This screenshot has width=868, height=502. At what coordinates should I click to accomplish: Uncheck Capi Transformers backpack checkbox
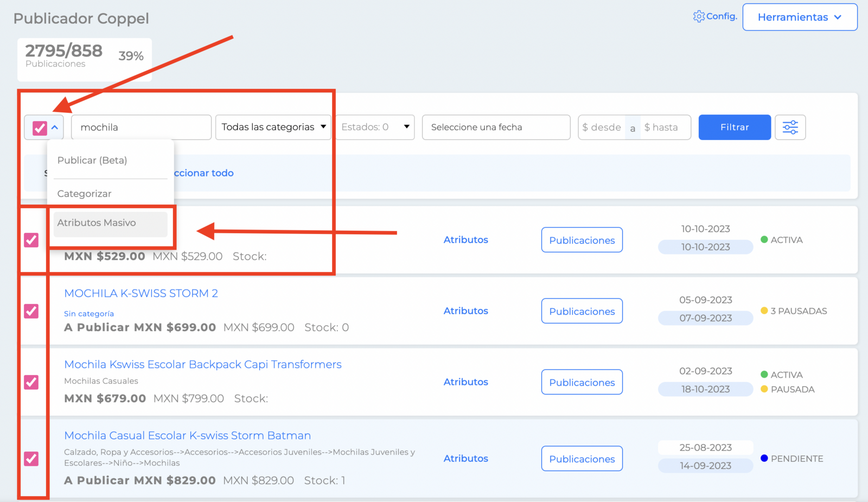31,382
